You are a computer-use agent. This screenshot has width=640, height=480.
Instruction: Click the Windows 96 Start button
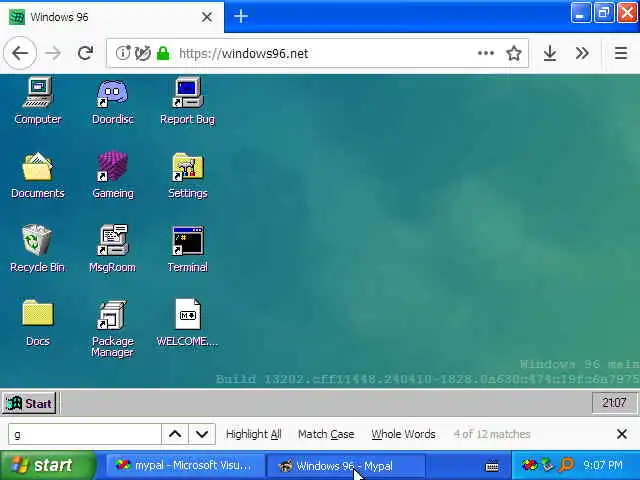(29, 404)
